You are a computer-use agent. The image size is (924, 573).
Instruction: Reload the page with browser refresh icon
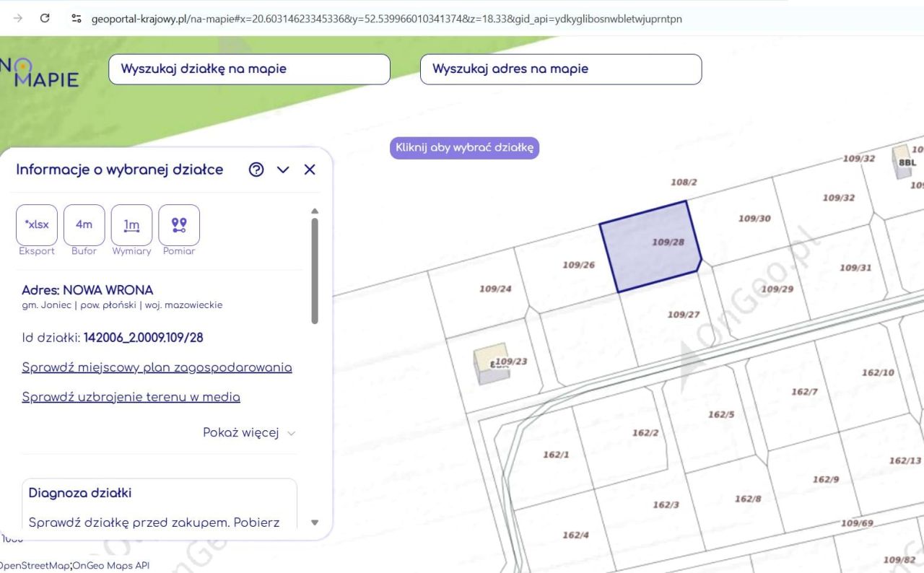(45, 19)
